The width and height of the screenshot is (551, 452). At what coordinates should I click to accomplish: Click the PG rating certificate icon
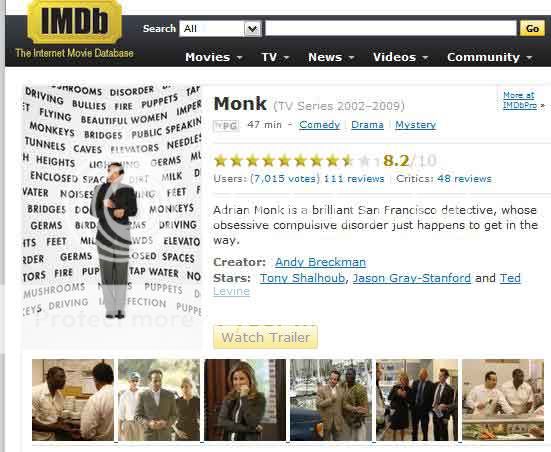[226, 125]
